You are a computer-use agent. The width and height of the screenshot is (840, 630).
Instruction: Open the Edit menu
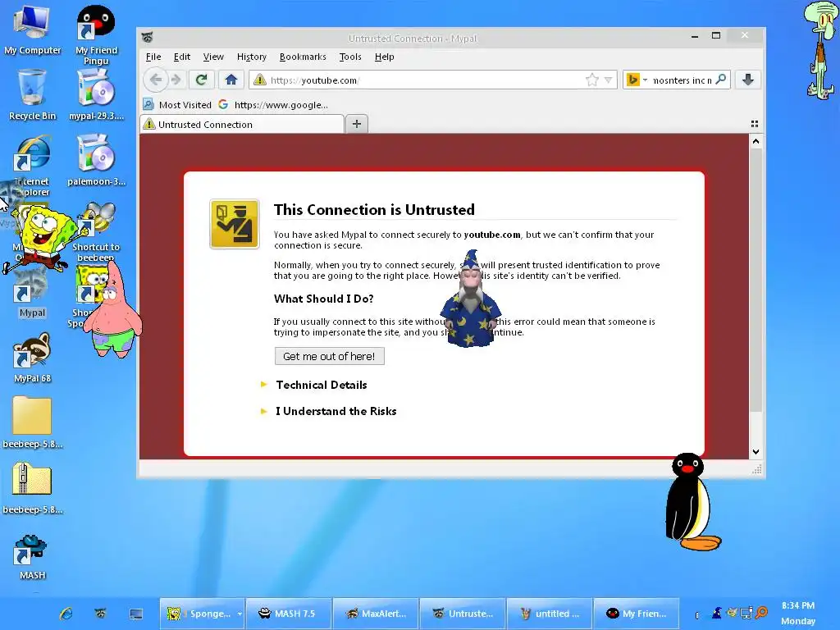point(181,57)
